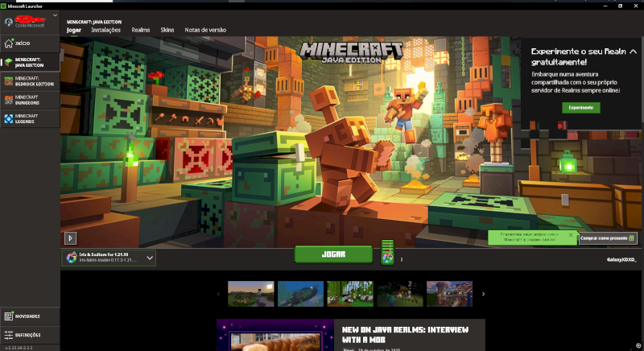This screenshot has height=351, width=644.
Task: Expand the account dropdown chevron
Action: 55,15
